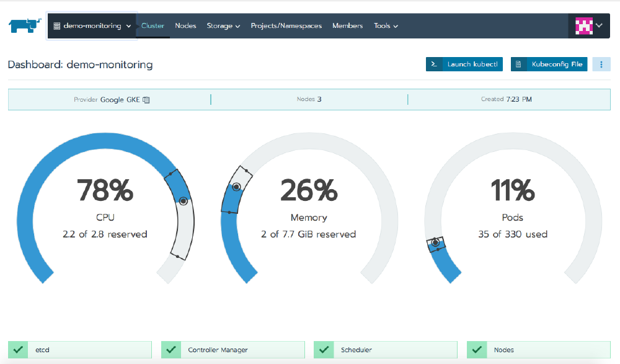Select the Members navigation item
The height and width of the screenshot is (364, 620).
tap(348, 26)
